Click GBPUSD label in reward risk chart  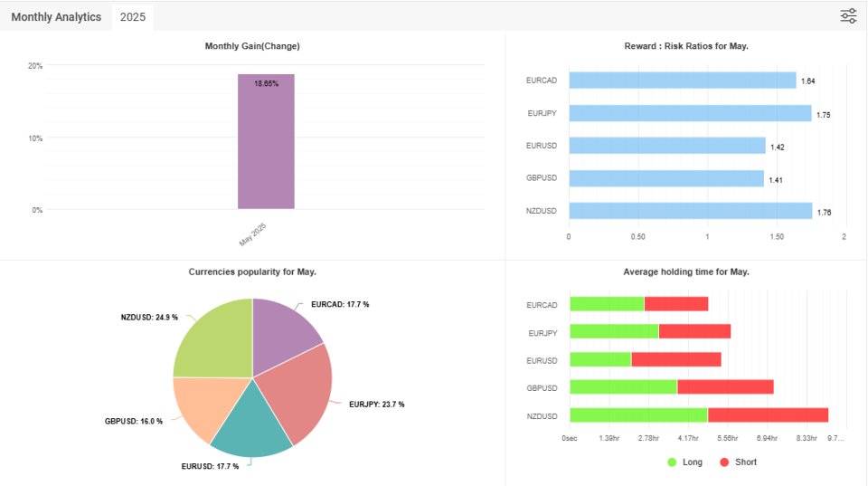pos(542,178)
